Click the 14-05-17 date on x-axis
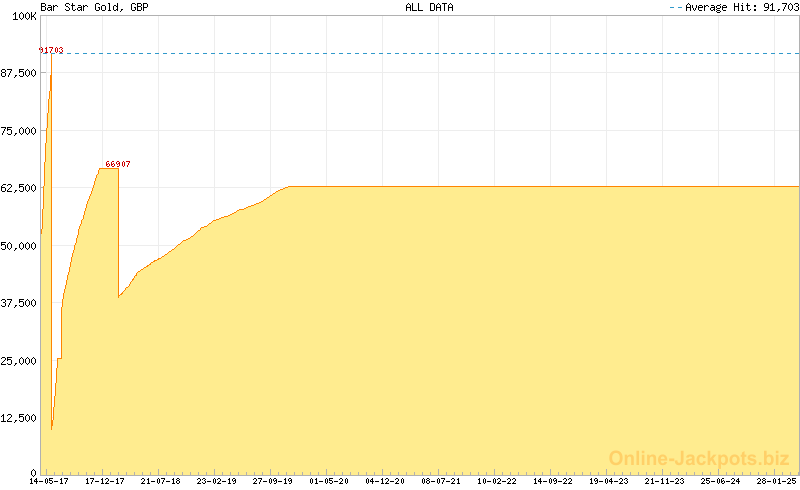The image size is (800, 490). [x=49, y=481]
